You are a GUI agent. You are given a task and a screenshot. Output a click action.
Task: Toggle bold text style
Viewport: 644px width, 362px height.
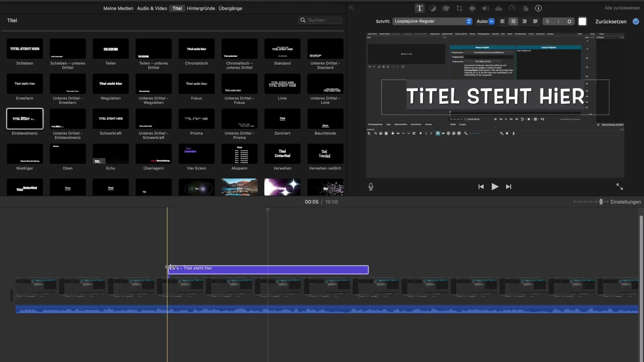click(548, 21)
